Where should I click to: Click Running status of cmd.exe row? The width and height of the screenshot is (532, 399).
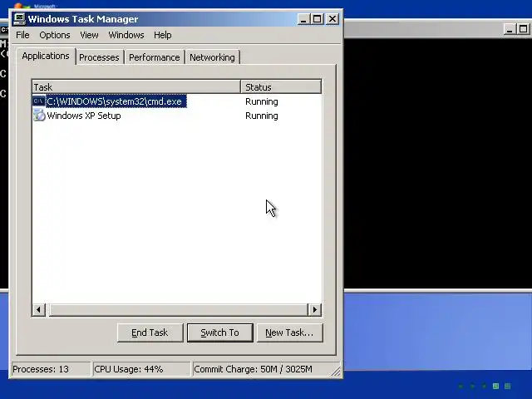262,101
